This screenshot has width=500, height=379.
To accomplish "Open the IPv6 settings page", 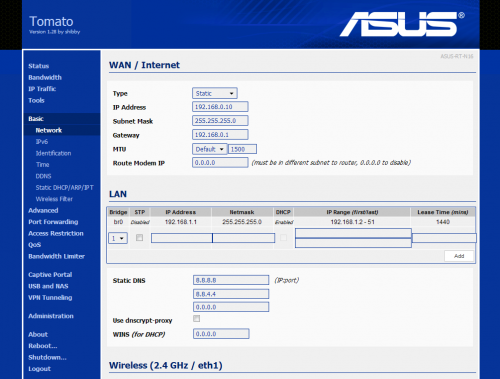I will coord(42,142).
